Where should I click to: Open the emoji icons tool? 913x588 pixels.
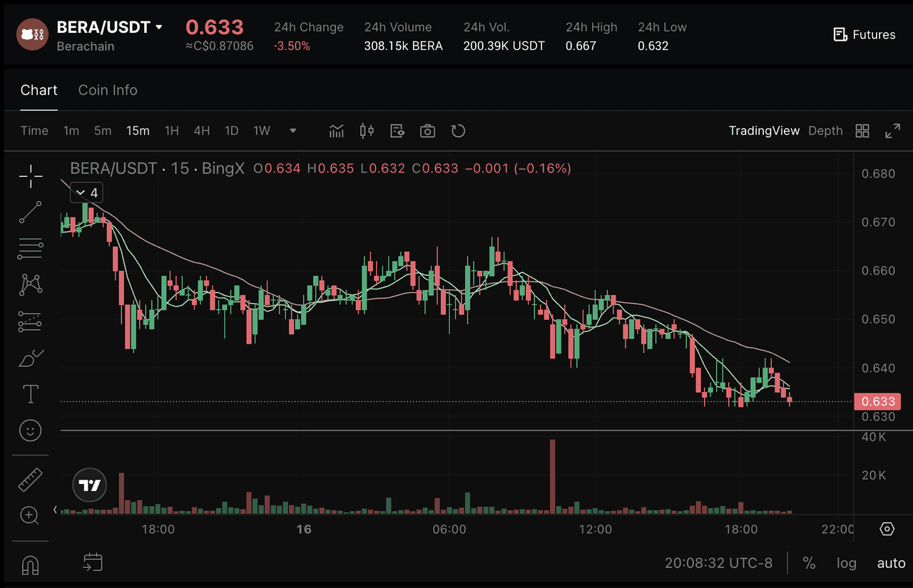(x=30, y=430)
